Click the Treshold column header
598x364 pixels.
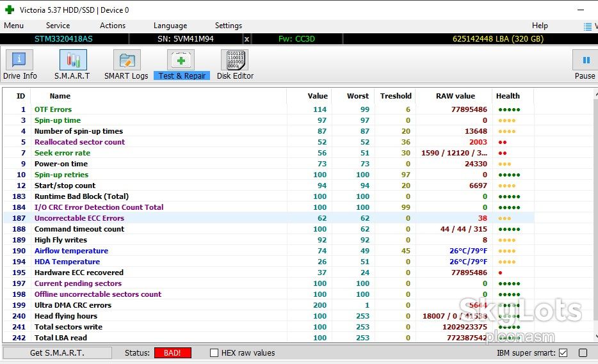tap(396, 96)
